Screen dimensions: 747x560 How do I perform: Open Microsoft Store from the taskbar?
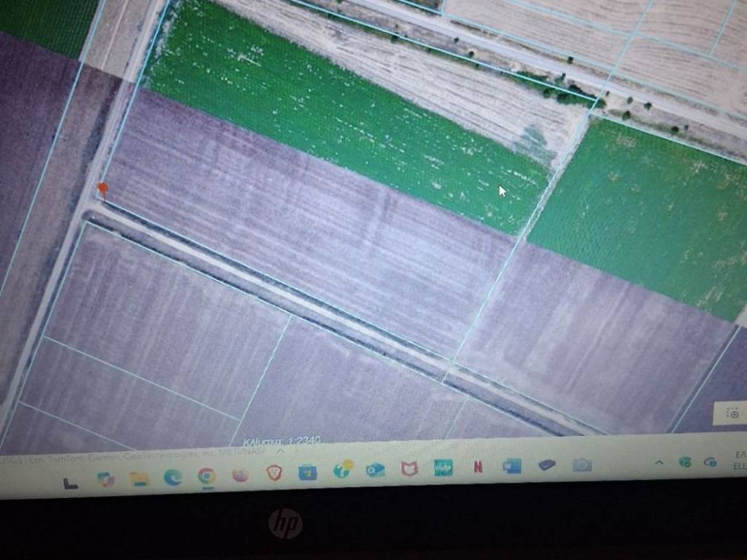308,472
